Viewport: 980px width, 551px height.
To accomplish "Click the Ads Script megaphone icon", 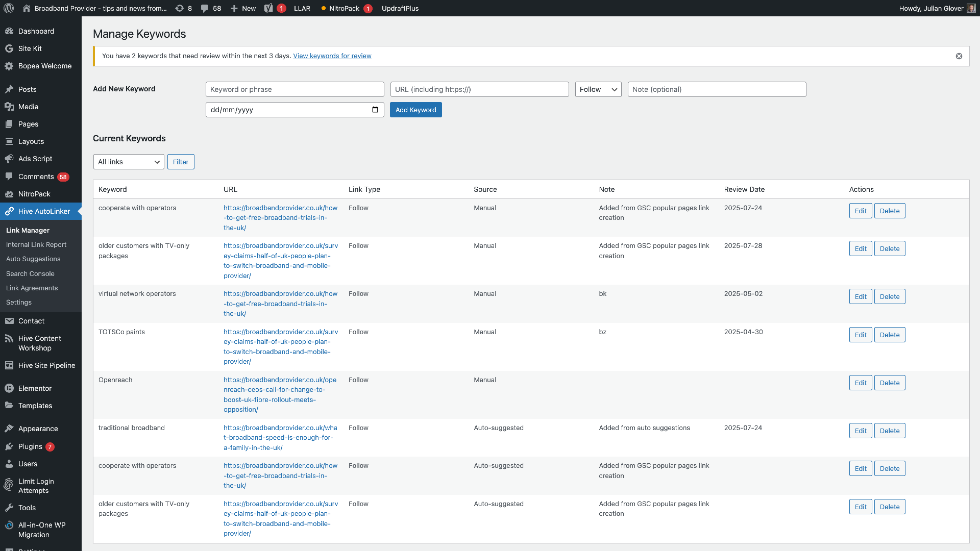I will (9, 159).
